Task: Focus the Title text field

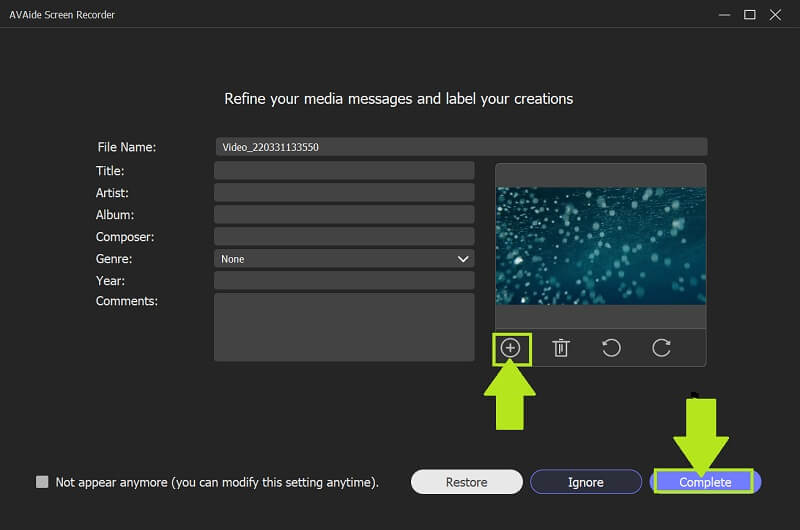Action: click(x=344, y=171)
